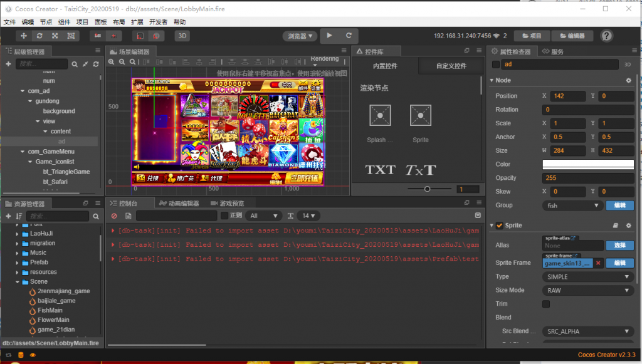Image resolution: width=642 pixels, height=364 pixels.
Task: Select the scale transform tool
Action: click(55, 36)
